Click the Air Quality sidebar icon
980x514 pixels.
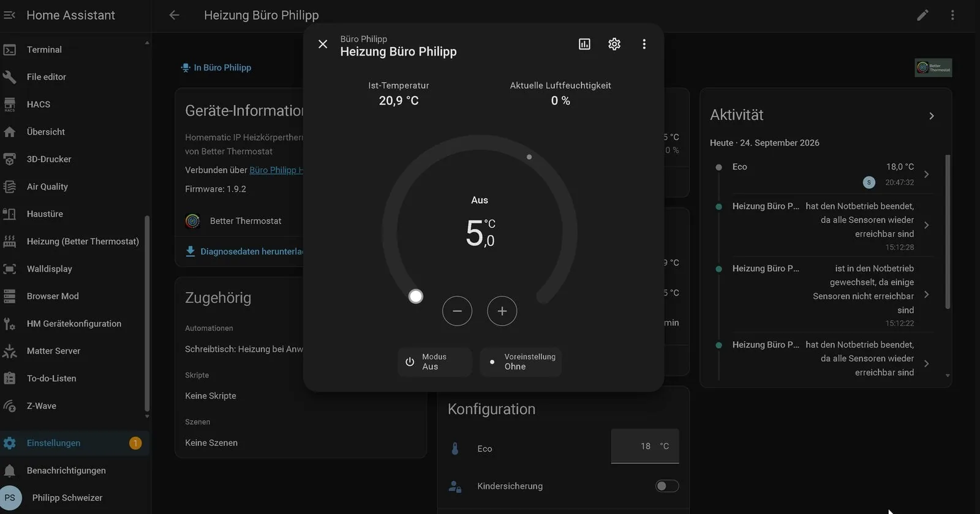(x=10, y=187)
